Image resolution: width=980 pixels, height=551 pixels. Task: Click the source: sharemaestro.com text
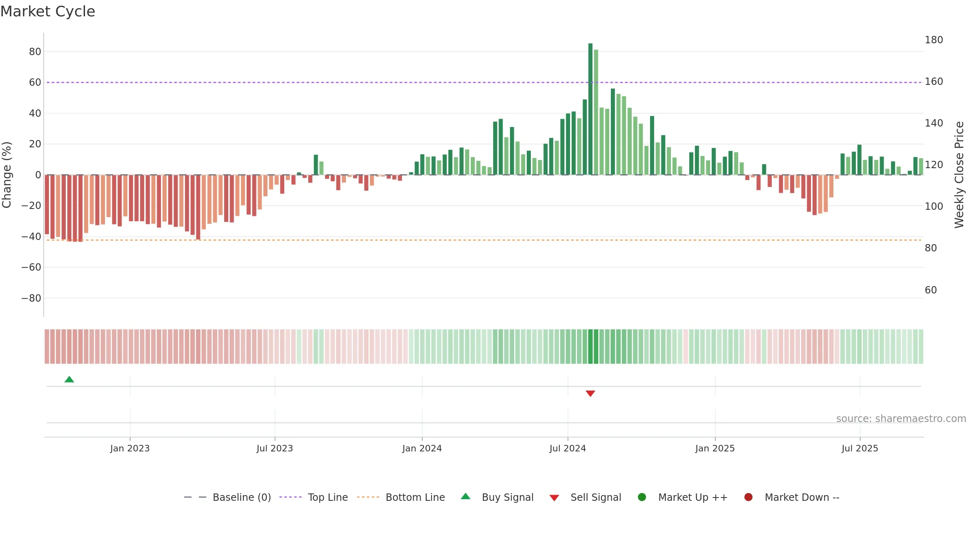(901, 419)
